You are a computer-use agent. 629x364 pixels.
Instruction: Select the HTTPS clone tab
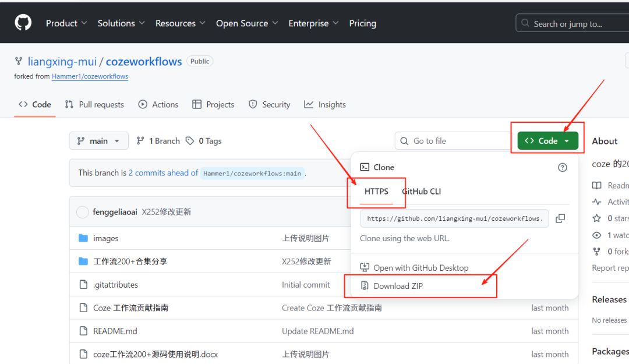point(376,192)
